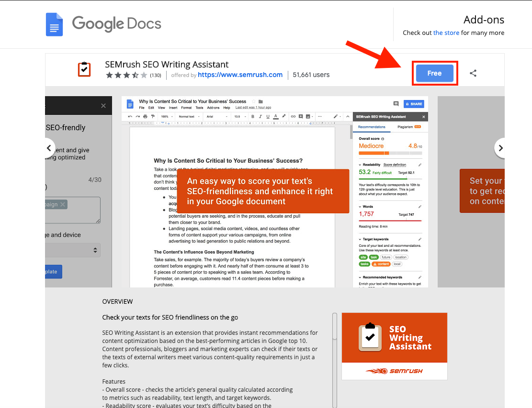Open the Edit menu

click(151, 108)
